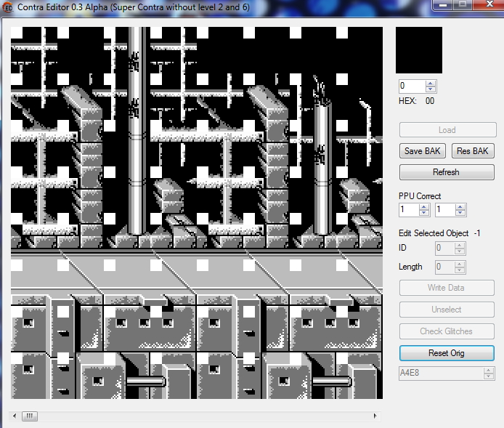Increase the object ID value
The width and height of the screenshot is (504, 428).
[460, 246]
